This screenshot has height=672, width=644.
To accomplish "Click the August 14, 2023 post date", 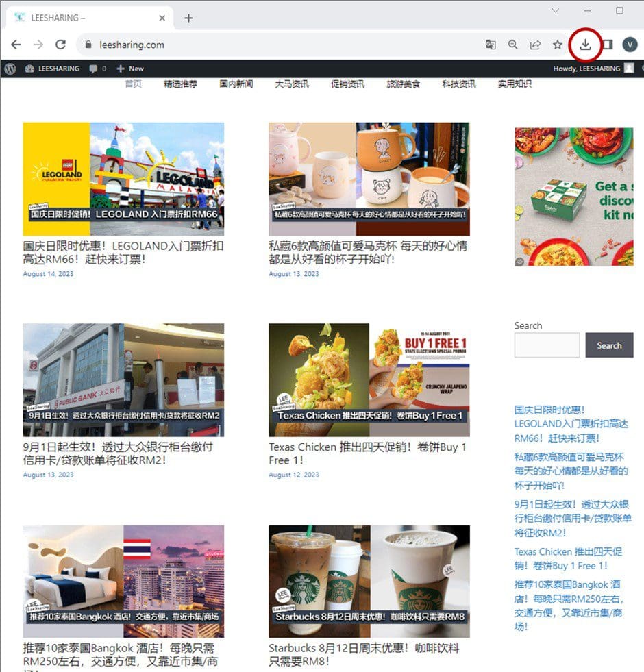I will (x=48, y=274).
